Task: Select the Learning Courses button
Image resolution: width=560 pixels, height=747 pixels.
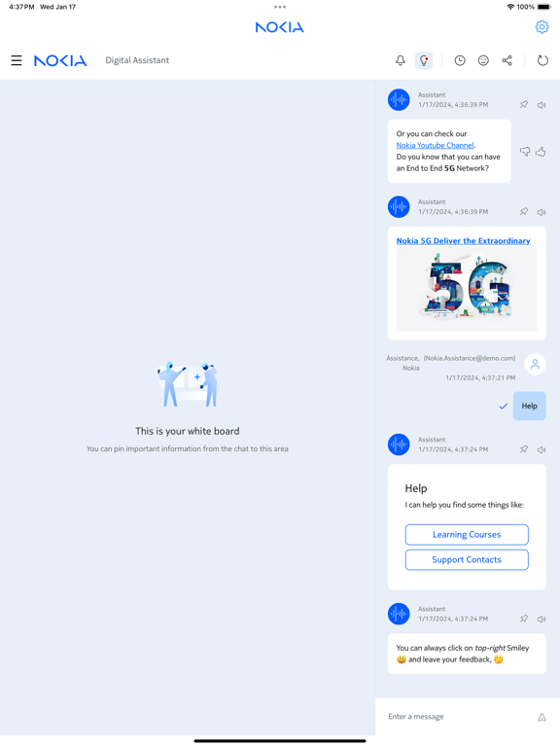Action: coord(467,535)
